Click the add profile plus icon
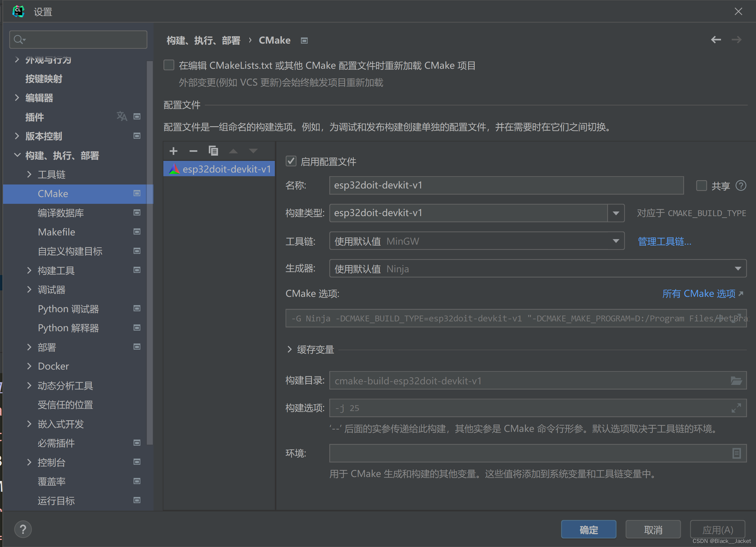 173,151
